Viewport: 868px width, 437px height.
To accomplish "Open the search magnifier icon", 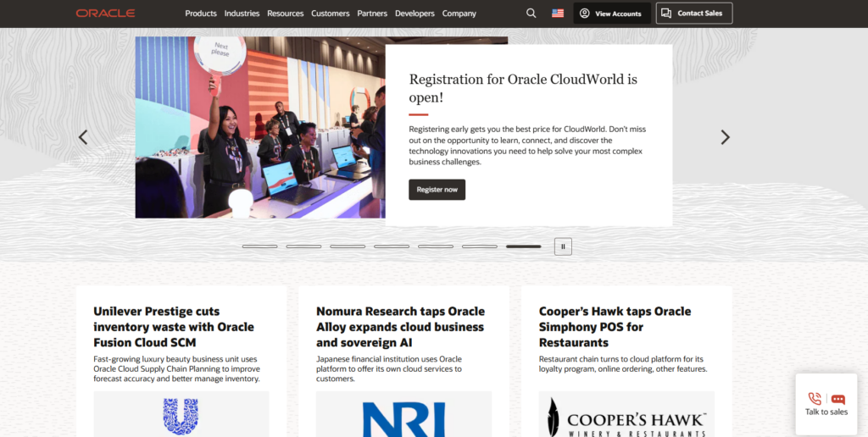I will pos(531,14).
